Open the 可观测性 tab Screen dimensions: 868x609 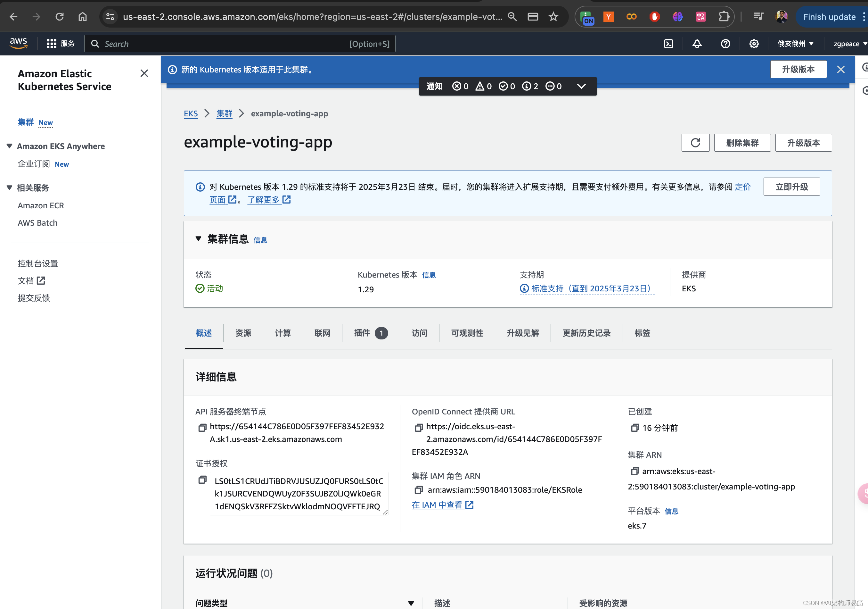467,333
